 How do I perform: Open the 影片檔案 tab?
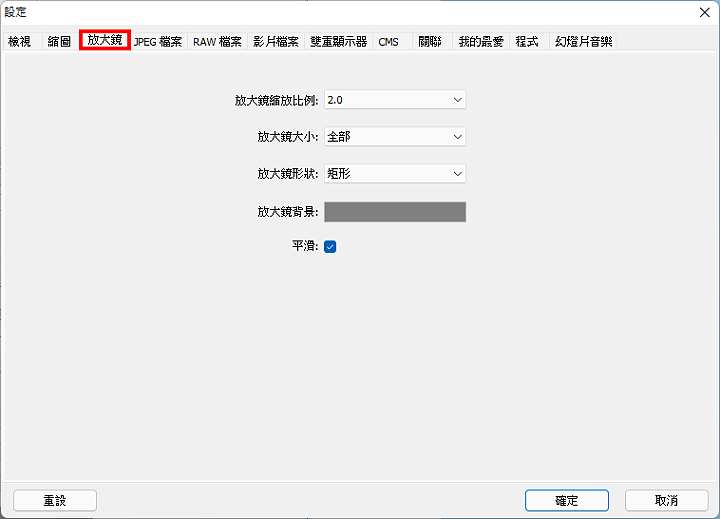pos(276,41)
